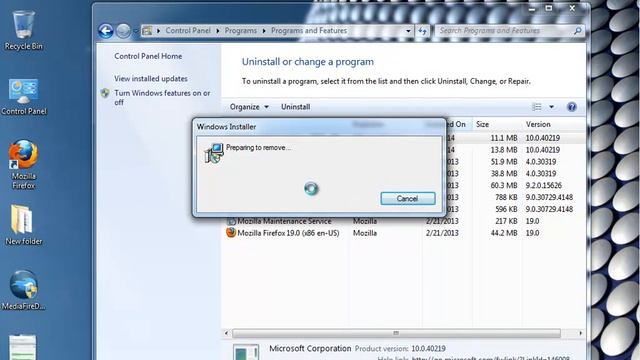This screenshot has height=360, width=640.
Task: Click the Uninstall toolbar button
Action: pos(296,107)
